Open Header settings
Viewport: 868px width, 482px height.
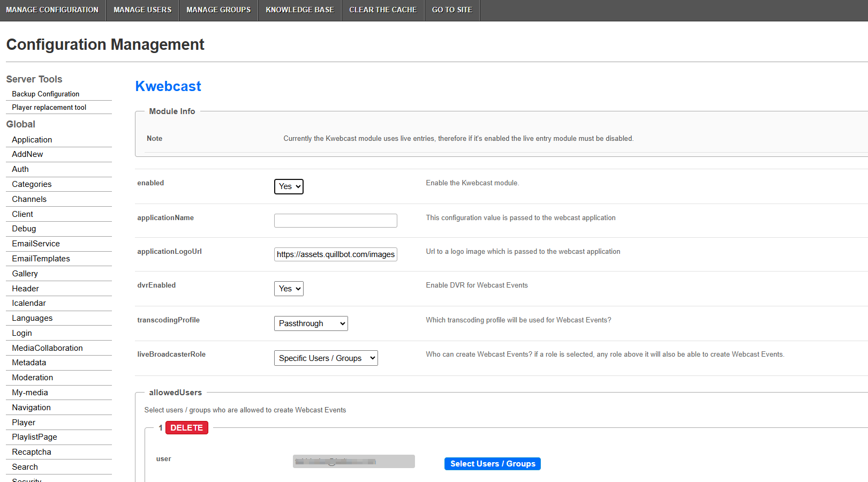[x=26, y=289]
